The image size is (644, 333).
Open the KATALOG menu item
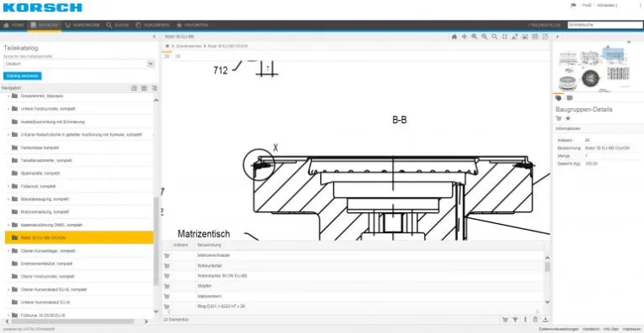(44, 25)
